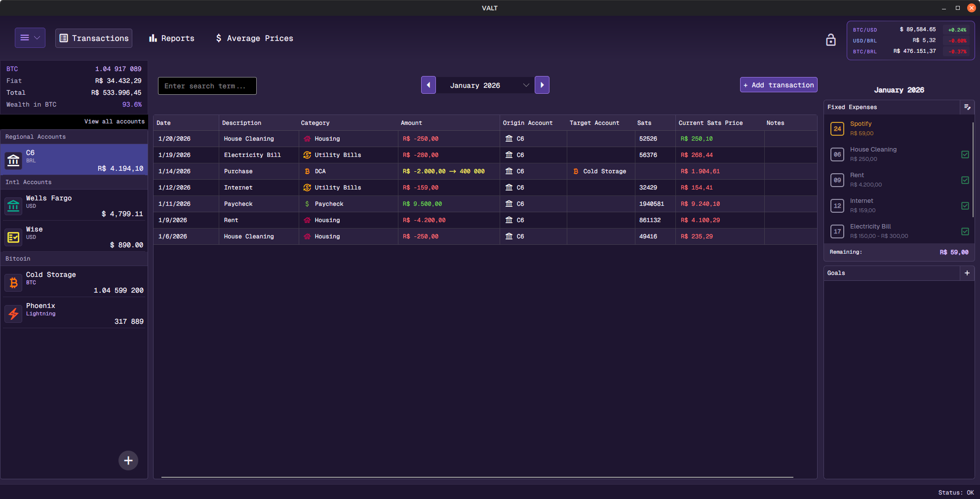Add a new goal with plus icon

pyautogui.click(x=967, y=273)
